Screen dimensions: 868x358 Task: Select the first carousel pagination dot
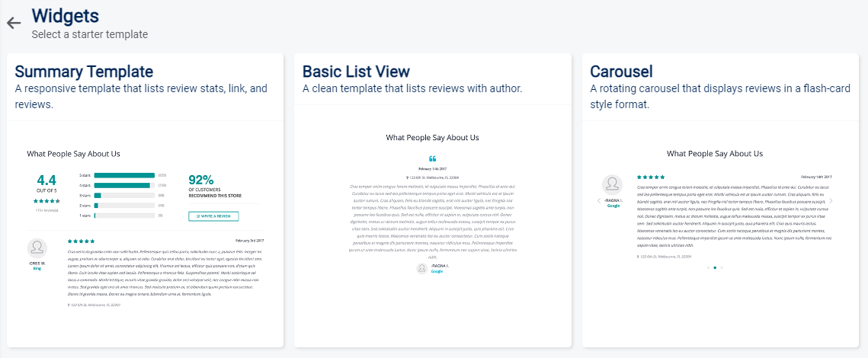click(x=708, y=267)
